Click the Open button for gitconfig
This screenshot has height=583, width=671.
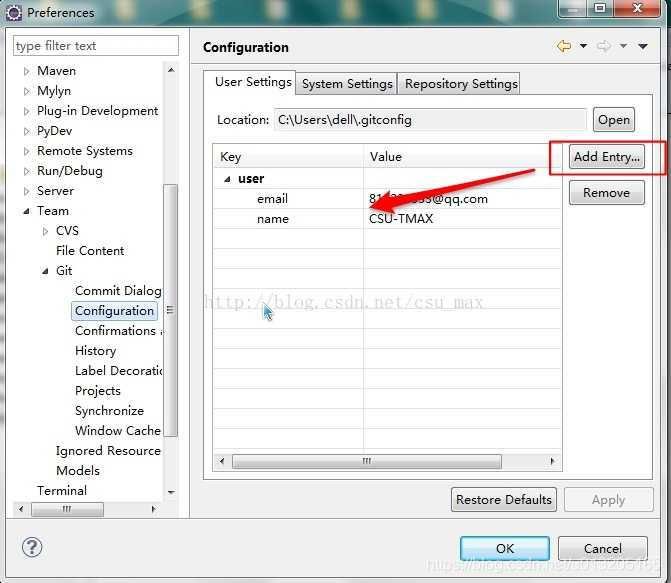click(614, 120)
